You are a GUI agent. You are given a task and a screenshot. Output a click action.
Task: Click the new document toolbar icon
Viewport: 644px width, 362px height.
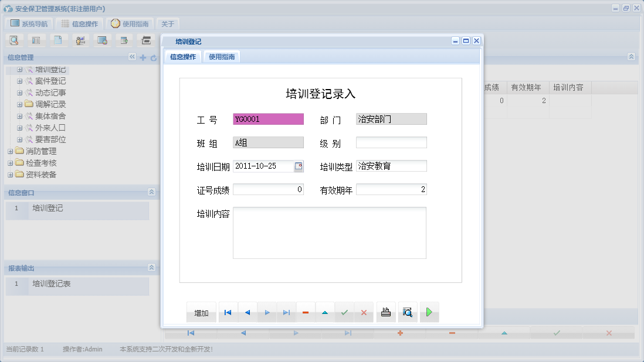coord(58,40)
